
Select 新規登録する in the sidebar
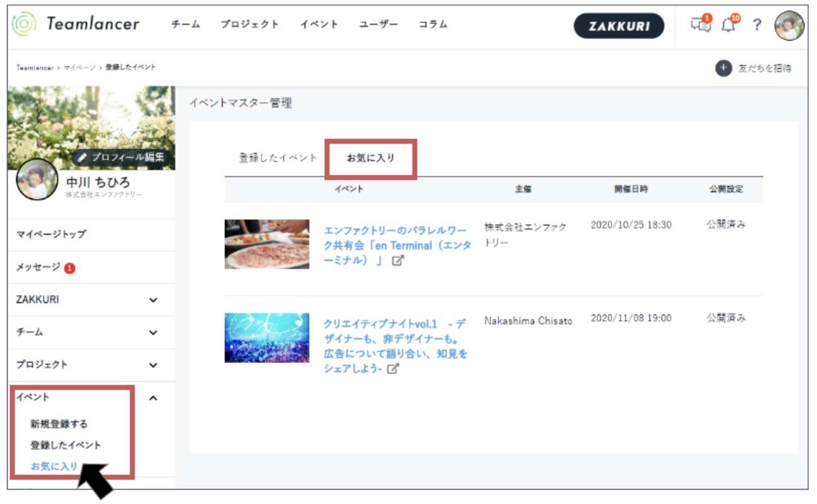coord(59,424)
